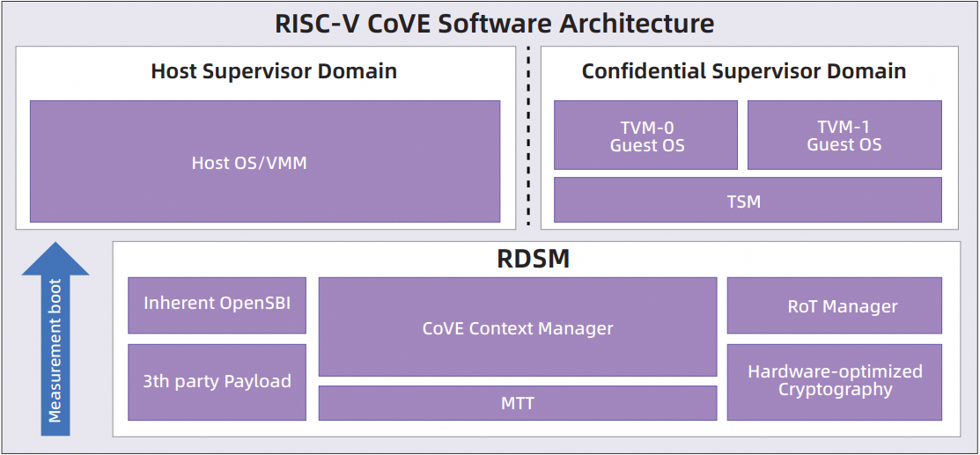Click the TVM-0 Guest OS block
The width and height of the screenshot is (980, 455).
tap(645, 135)
